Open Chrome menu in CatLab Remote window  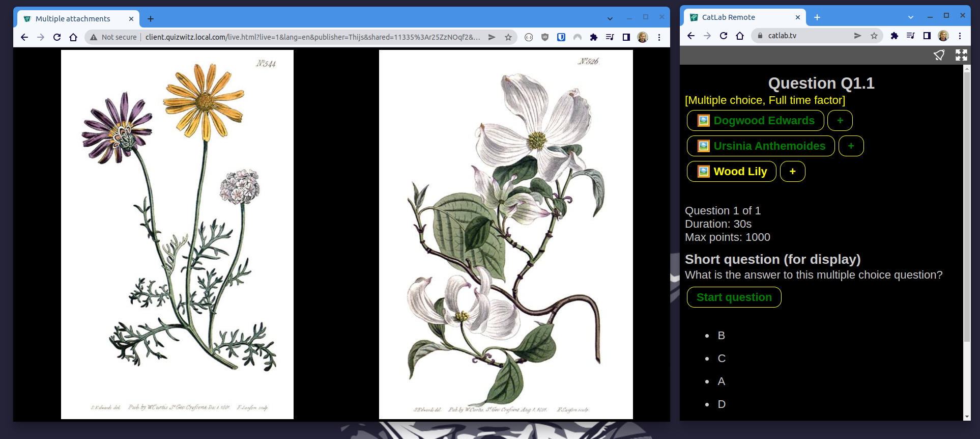[960, 36]
